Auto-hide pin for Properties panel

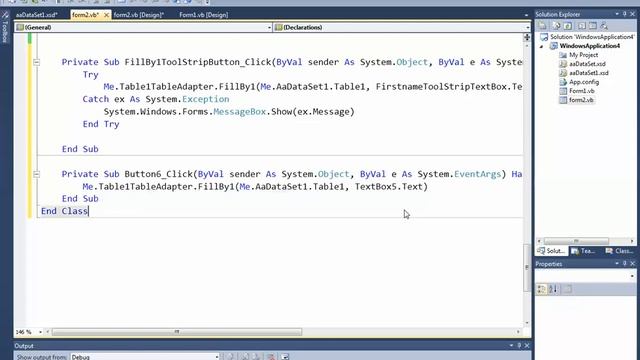point(624,264)
